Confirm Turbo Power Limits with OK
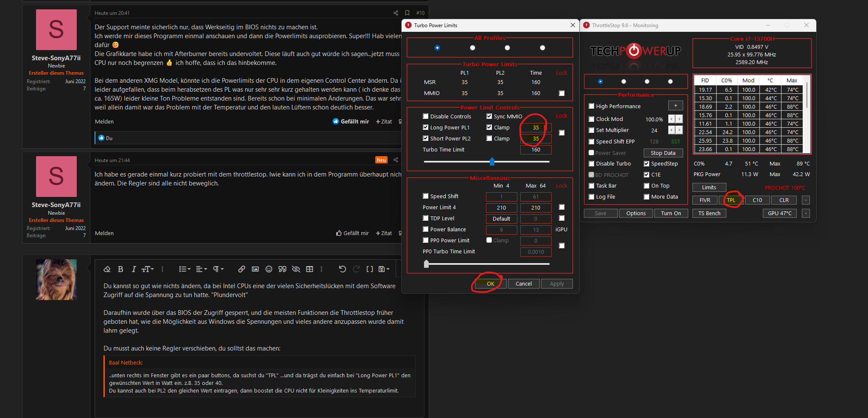868x418 pixels. coord(491,284)
